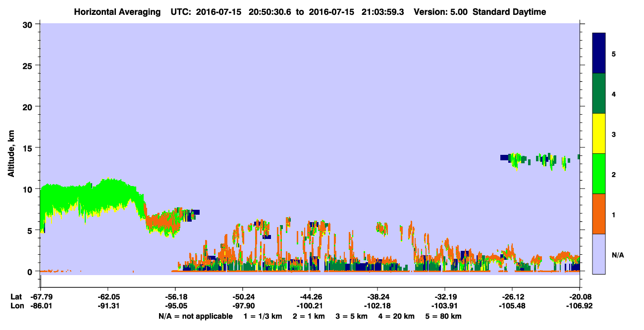The width and height of the screenshot is (644, 330).
Task: Click the 'Standard Daytime' text
Action: (509, 12)
